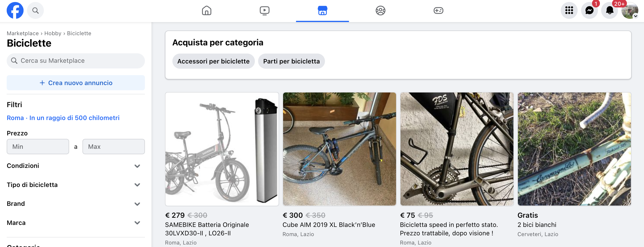The height and width of the screenshot is (247, 644).
Task: Click the Hobby breadcrumb link
Action: (53, 33)
